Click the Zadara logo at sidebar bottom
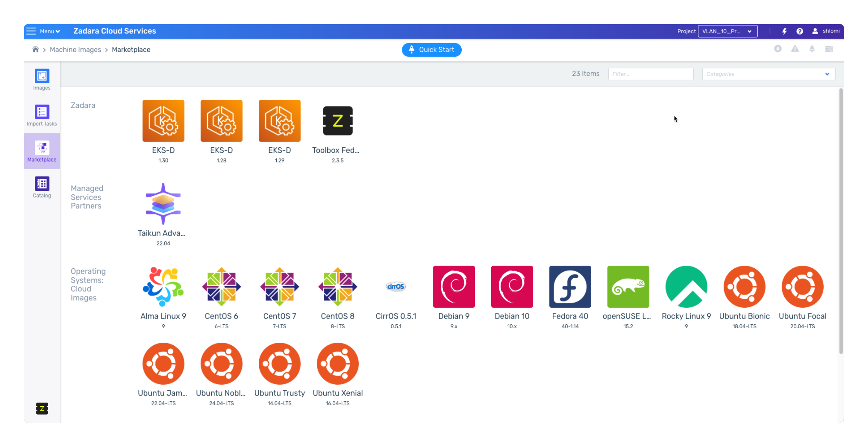868x447 pixels. pos(42,409)
